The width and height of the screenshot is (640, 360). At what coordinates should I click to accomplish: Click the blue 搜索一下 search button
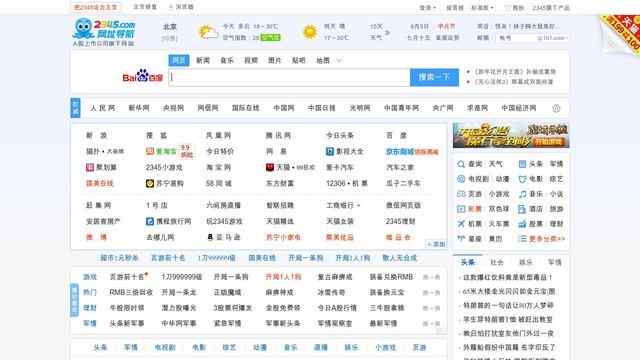(434, 77)
